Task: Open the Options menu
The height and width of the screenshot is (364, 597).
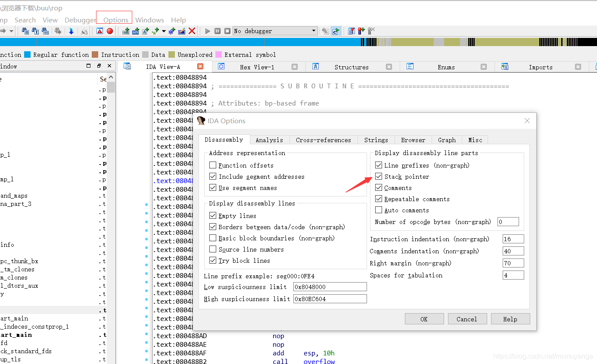Action: [115, 20]
